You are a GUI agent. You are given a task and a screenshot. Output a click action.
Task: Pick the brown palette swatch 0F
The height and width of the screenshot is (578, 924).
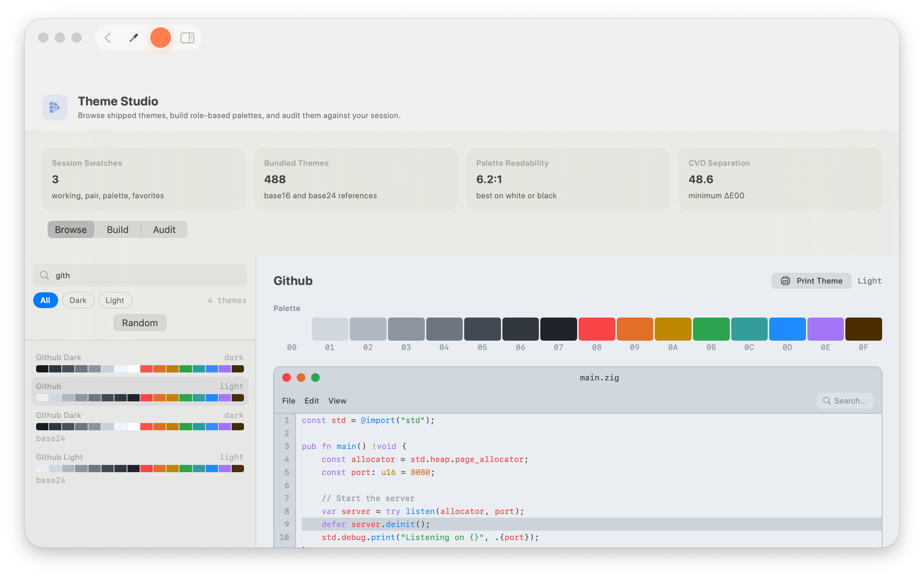(x=864, y=329)
